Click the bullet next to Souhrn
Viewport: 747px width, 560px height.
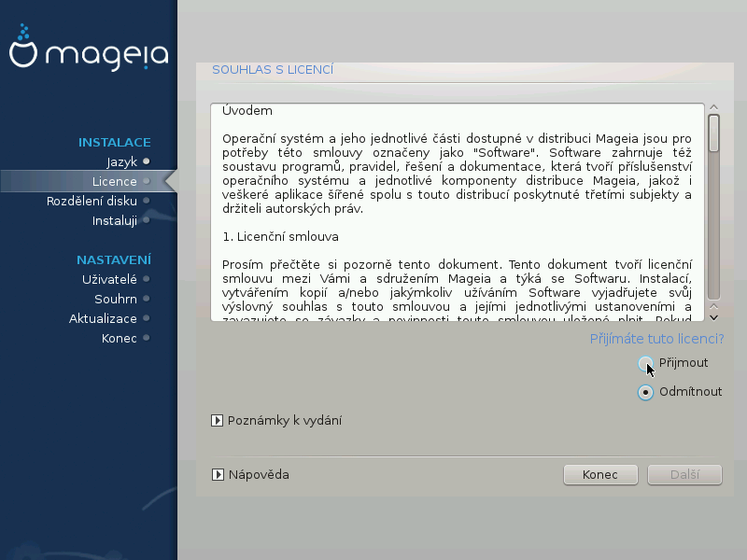click(x=147, y=300)
